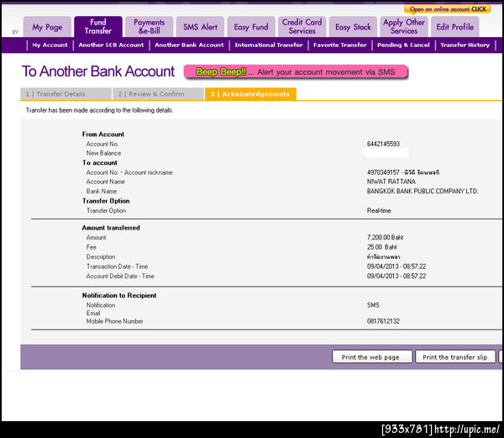
Task: Click mobile phone number 0817612132
Action: [x=384, y=321]
